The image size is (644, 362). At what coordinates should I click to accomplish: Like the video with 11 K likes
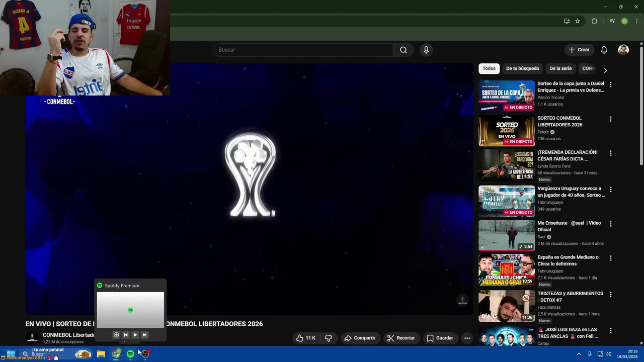306,338
